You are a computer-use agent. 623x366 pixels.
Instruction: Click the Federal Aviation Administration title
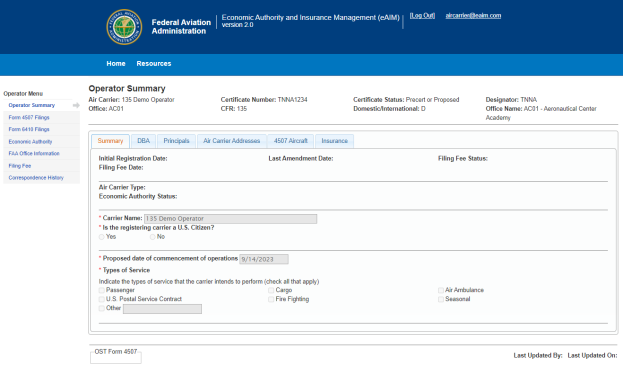[181, 27]
